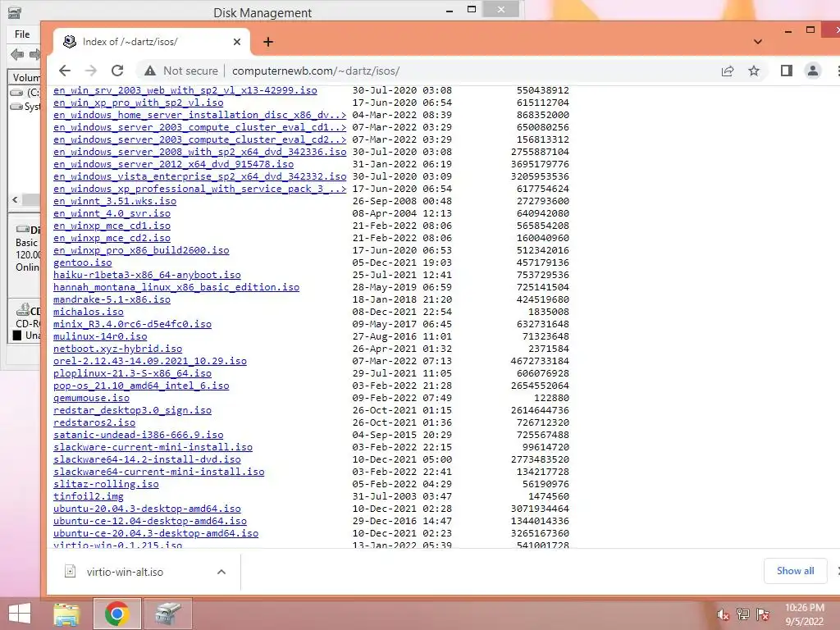Click the Disk Management taskbar icon
Image resolution: width=840 pixels, height=630 pixels.
click(167, 614)
